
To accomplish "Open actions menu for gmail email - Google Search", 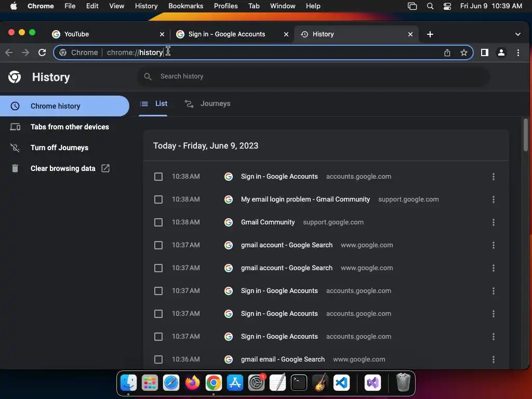I will tap(494, 360).
